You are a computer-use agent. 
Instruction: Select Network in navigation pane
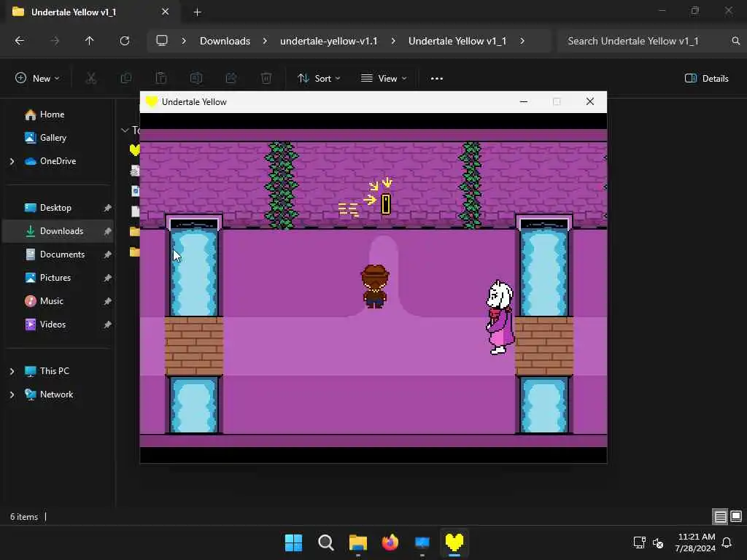56,394
